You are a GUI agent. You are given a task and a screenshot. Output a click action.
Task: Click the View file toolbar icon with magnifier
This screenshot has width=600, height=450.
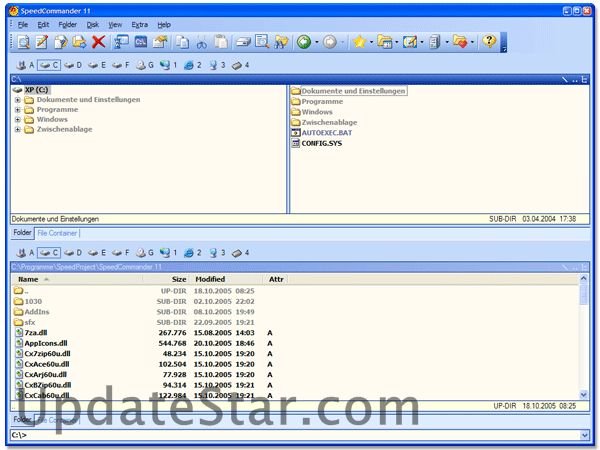[x=24, y=42]
